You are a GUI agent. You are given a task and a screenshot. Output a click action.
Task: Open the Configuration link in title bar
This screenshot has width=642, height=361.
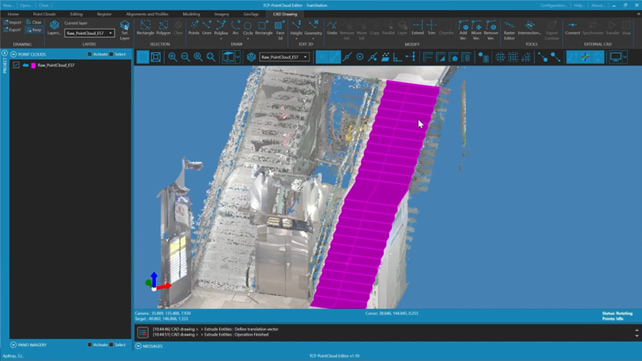tap(553, 5)
